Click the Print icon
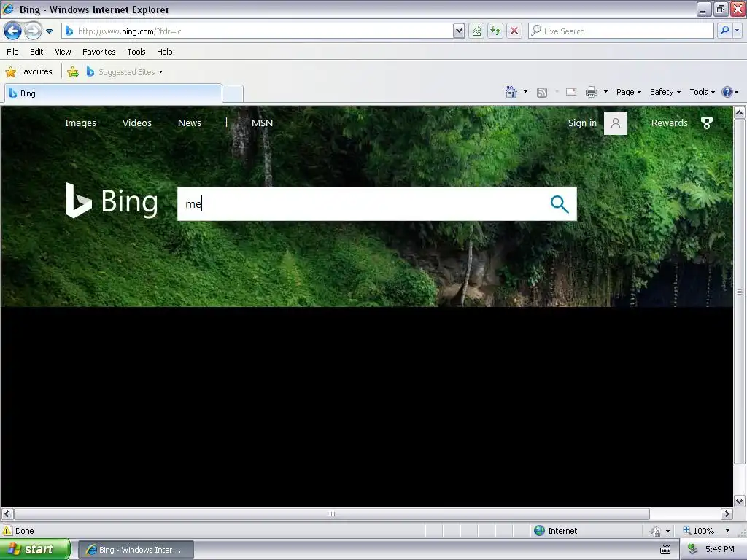747x560 pixels. (x=592, y=92)
